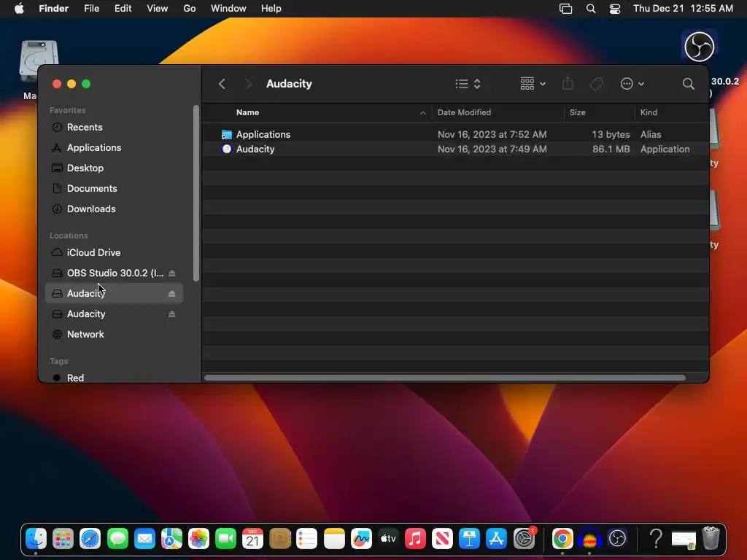The image size is (747, 560).
Task: Sort by the Size column header
Action: 578,112
